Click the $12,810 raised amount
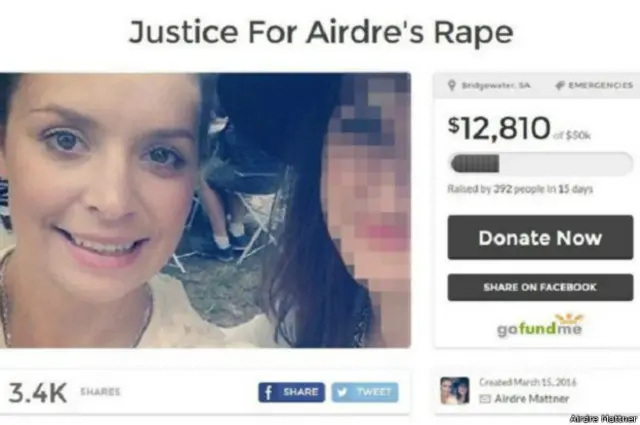Viewport: 640px width, 425px height. tap(499, 128)
